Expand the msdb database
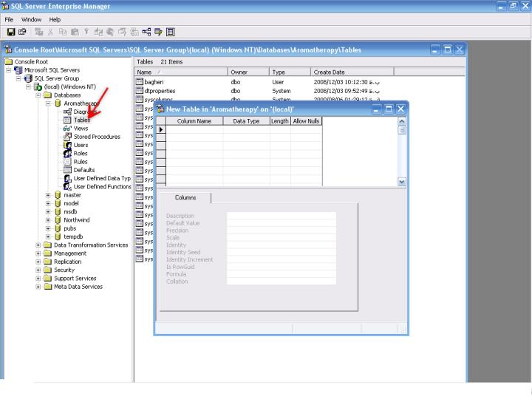The image size is (532, 399). pos(48,212)
